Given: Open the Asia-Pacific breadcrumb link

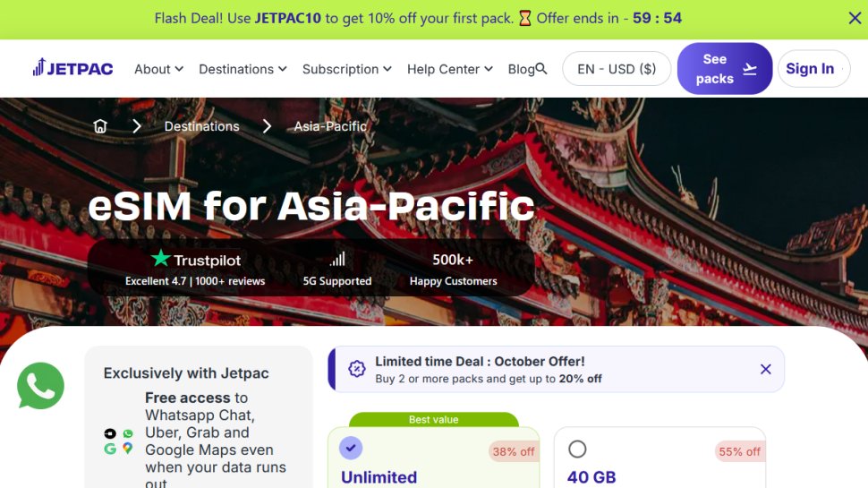Looking at the screenshot, I should click(x=330, y=126).
